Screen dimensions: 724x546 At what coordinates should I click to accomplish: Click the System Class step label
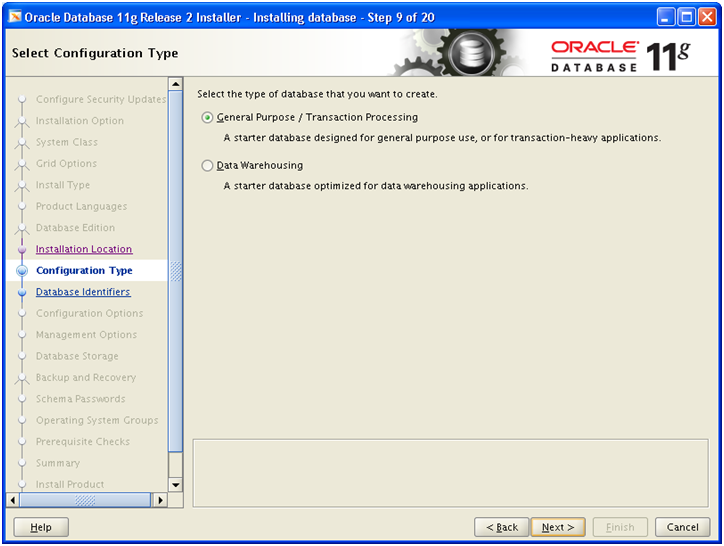tap(67, 142)
